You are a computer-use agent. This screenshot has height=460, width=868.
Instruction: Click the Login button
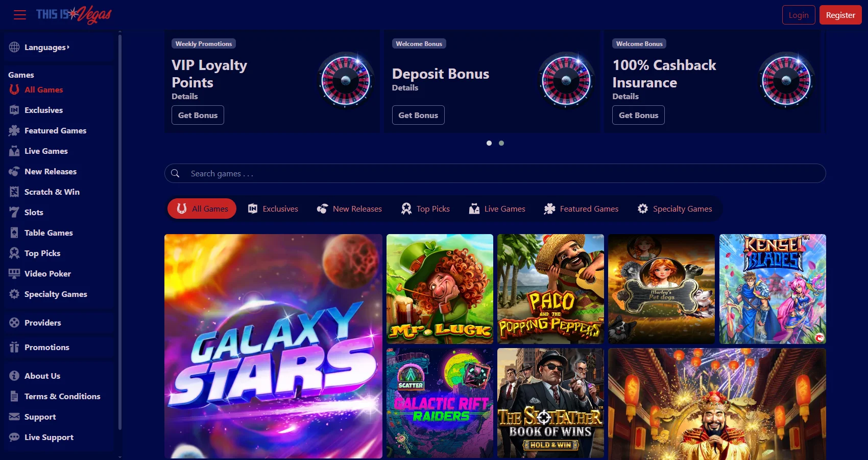point(798,15)
